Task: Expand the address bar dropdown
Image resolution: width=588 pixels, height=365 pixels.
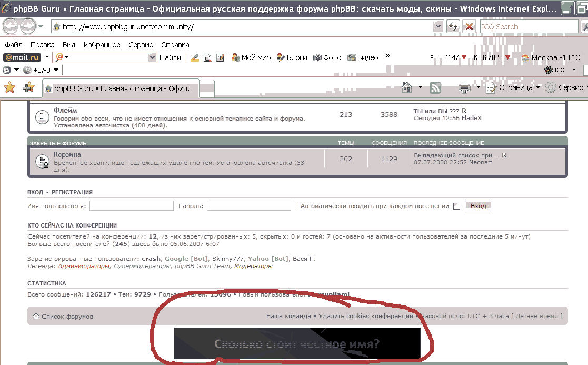Action: coord(438,26)
